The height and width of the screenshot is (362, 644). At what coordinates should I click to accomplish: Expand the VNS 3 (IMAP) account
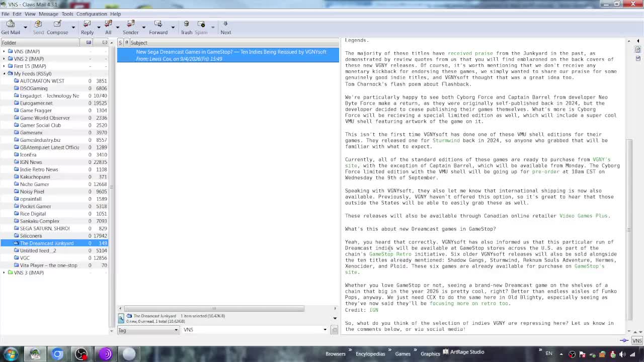[4, 273]
